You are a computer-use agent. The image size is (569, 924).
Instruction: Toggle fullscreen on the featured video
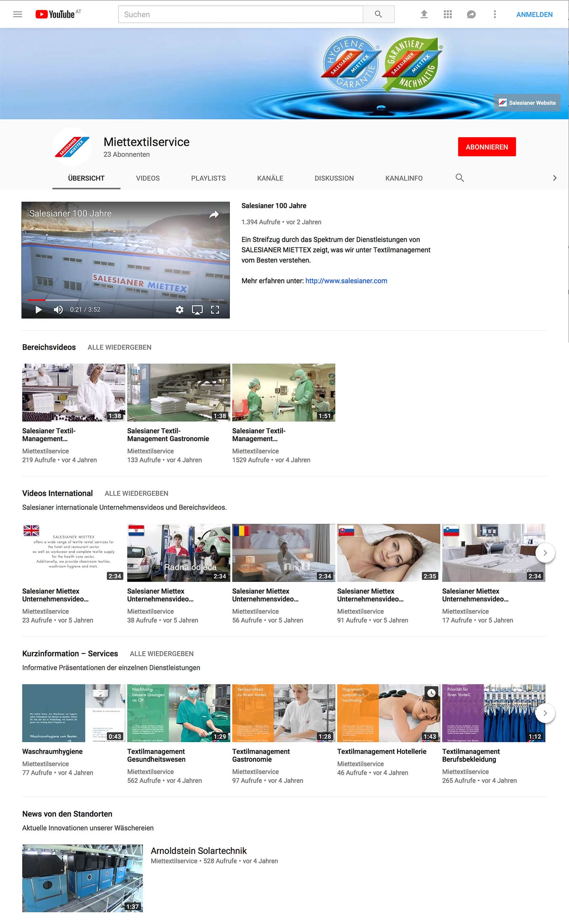pyautogui.click(x=215, y=310)
